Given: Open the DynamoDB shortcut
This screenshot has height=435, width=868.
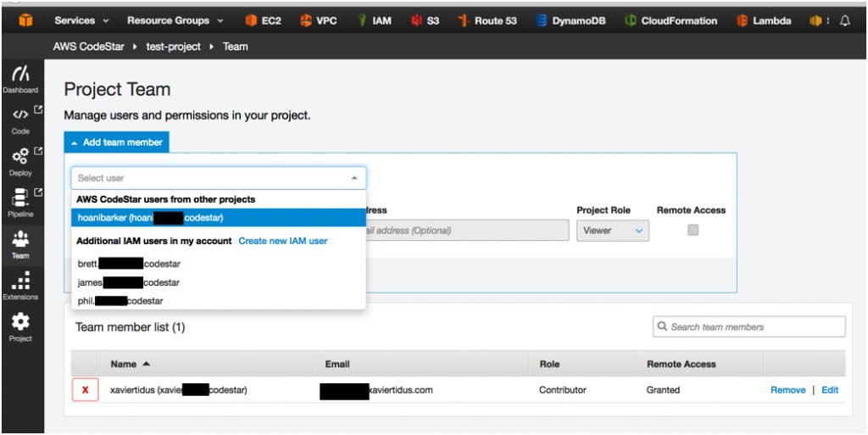Looking at the screenshot, I should [x=570, y=20].
